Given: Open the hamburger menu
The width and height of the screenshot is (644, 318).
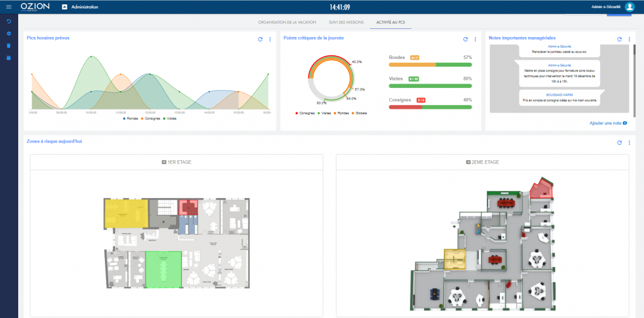Looking at the screenshot, I should point(9,6).
